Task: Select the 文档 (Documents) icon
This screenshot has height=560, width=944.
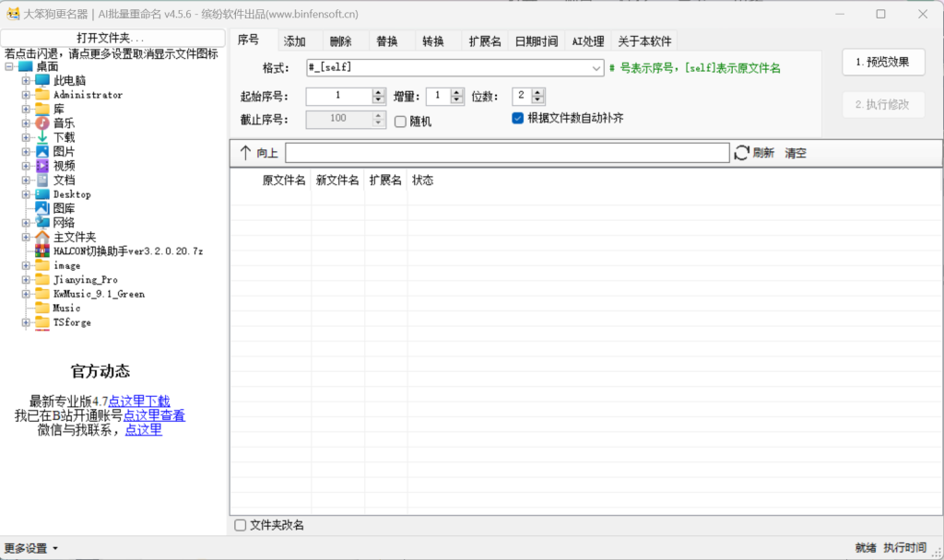Action: (41, 179)
